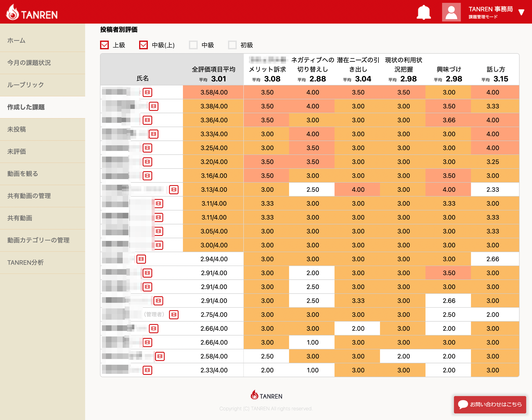532x420 pixels.
Task: Click the 全評価項目平均 column header
Action: tap(213, 70)
